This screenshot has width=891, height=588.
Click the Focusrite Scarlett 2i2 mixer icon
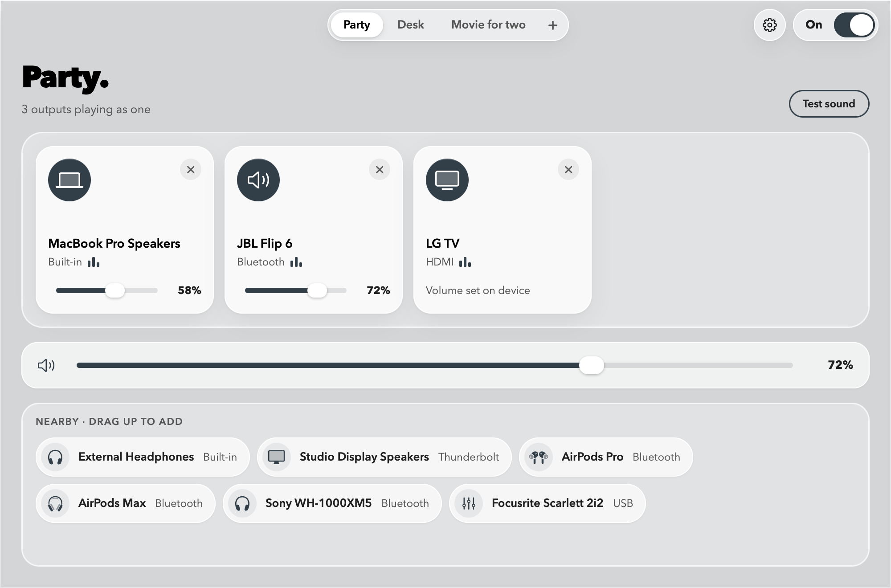469,503
